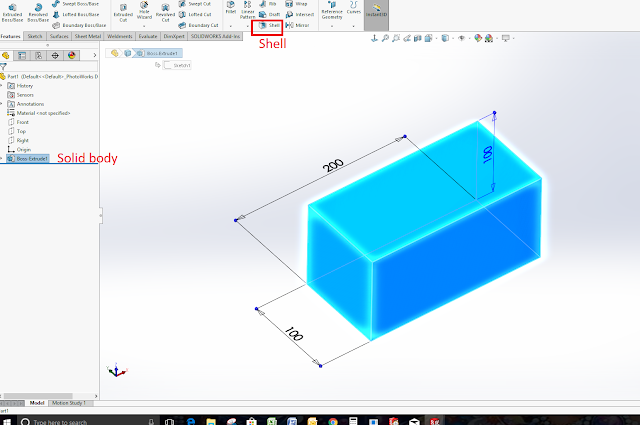Open the DimXpertManager tab
640x425 pixels.
tap(55, 56)
